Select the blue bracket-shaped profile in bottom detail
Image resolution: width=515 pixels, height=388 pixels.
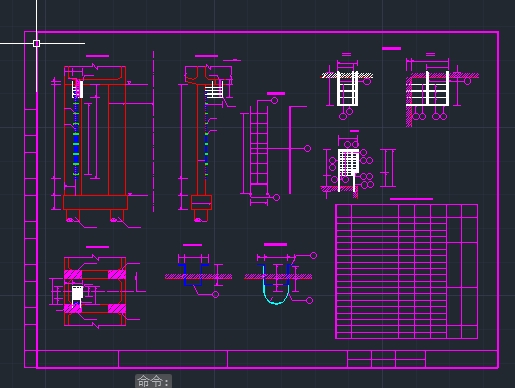[193, 275]
